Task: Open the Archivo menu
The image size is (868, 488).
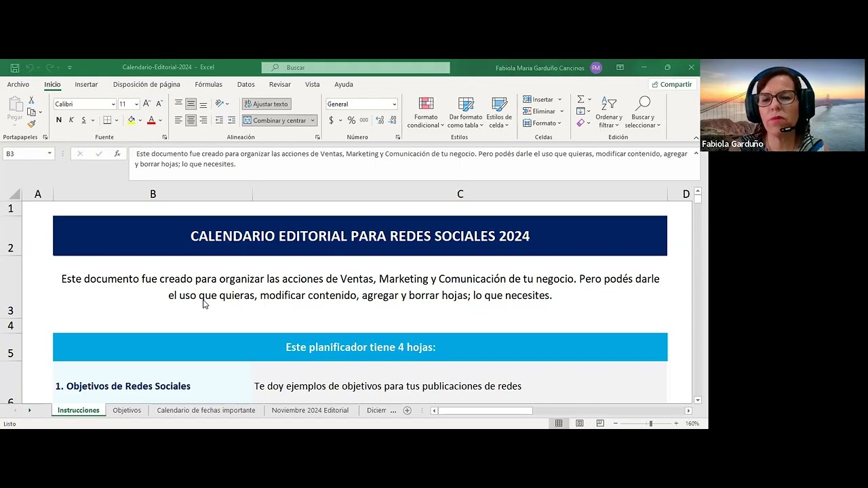Action: pos(18,85)
